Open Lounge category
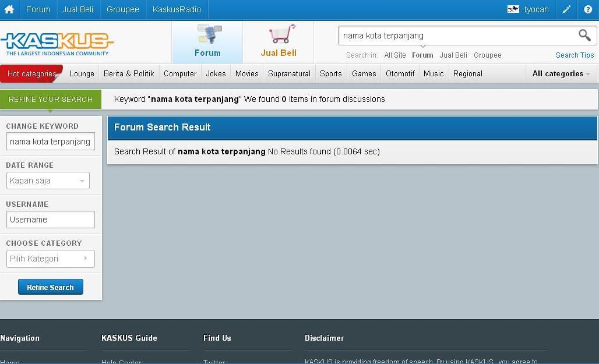The width and height of the screenshot is (599, 364). point(82,74)
